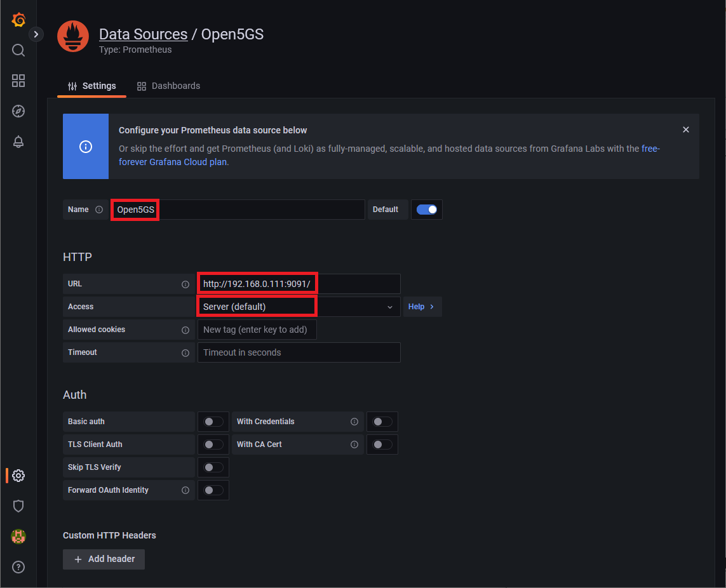The image size is (726, 588).
Task: Open the user profile avatar
Action: [x=18, y=537]
